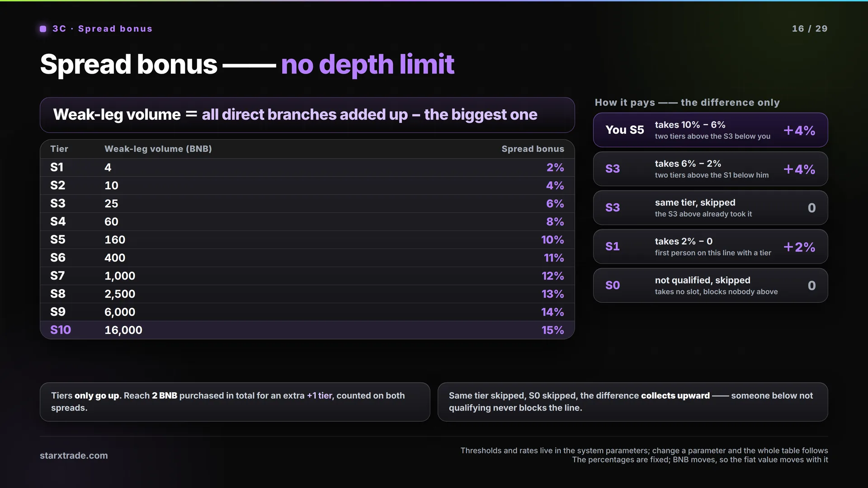Click the 'Tiers only go up' note box
The width and height of the screenshot is (868, 488).
235,402
